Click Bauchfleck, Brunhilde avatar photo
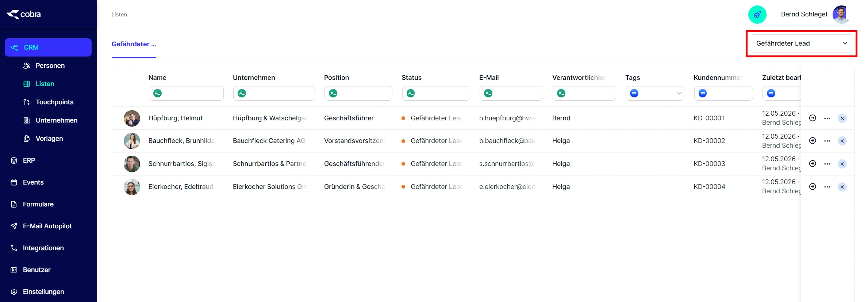The width and height of the screenshot is (868, 302). point(132,141)
